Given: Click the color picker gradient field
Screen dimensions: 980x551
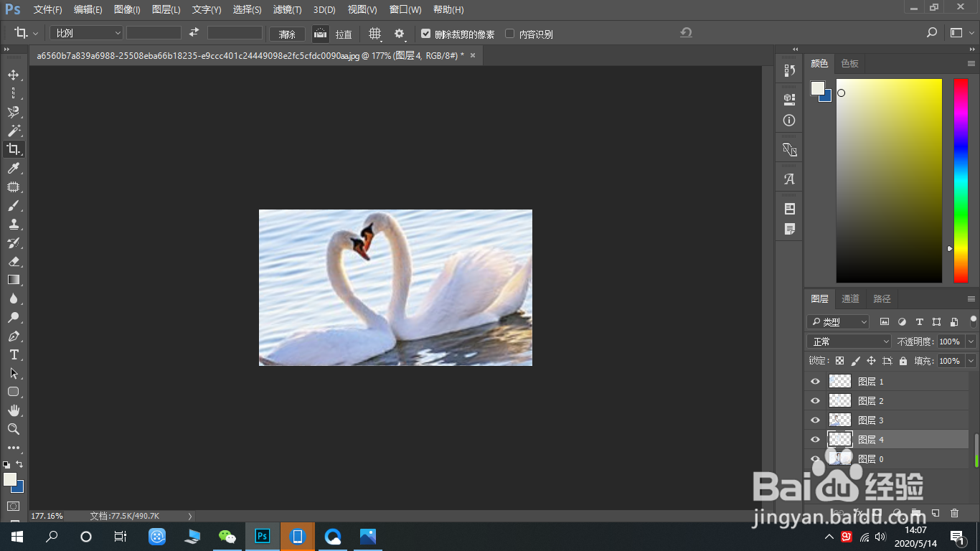Looking at the screenshot, I should (x=889, y=180).
